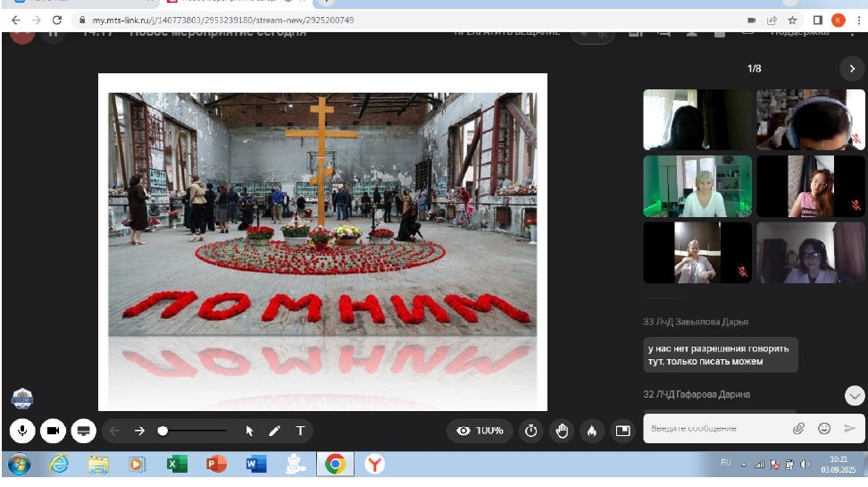Screen dimensions: 868x487
Task: Toggle the screen sharing monitor button
Action: pyautogui.click(x=84, y=431)
